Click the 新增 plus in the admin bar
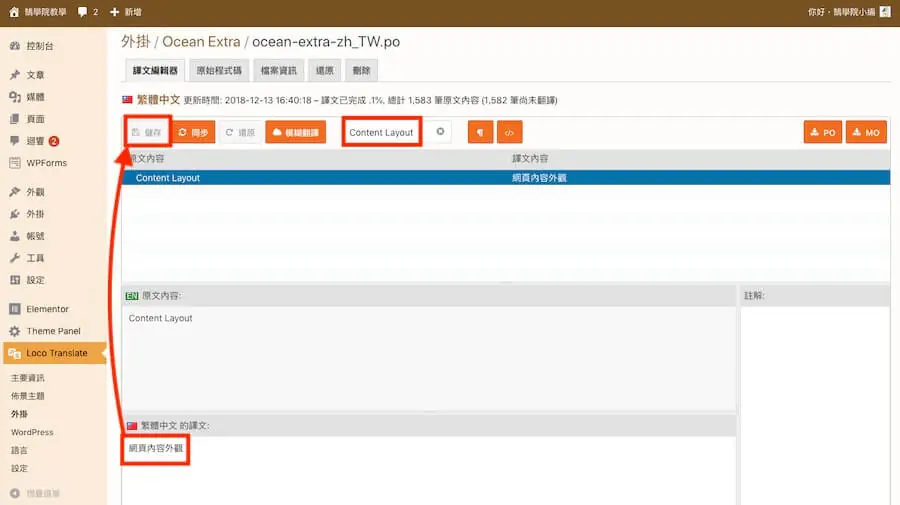This screenshot has width=900, height=505. click(x=125, y=12)
